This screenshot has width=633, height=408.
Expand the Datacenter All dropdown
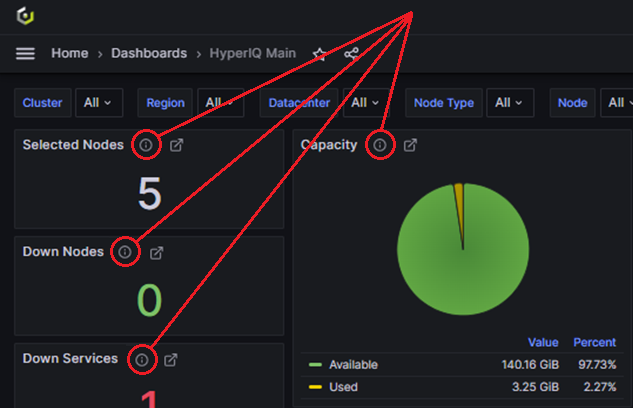(x=366, y=103)
